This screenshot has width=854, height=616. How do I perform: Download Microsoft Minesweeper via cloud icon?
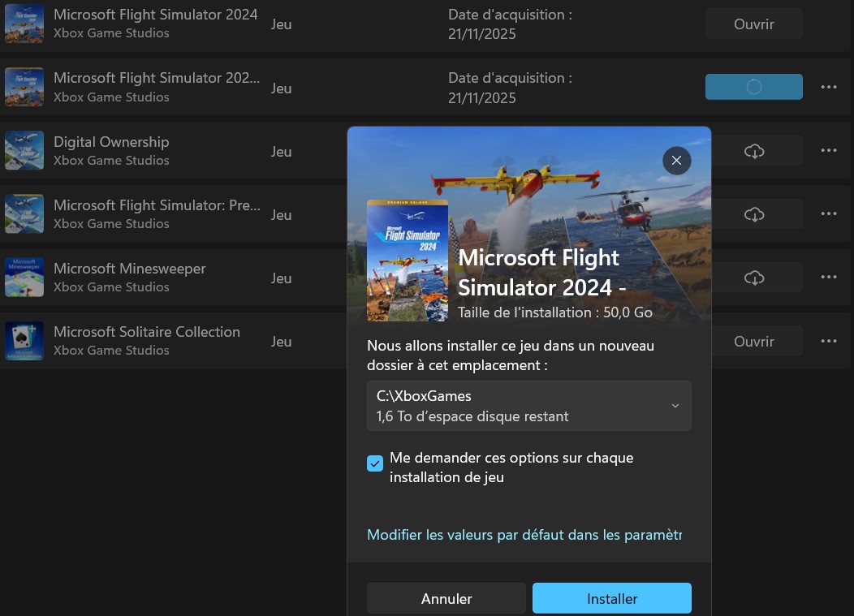point(754,278)
